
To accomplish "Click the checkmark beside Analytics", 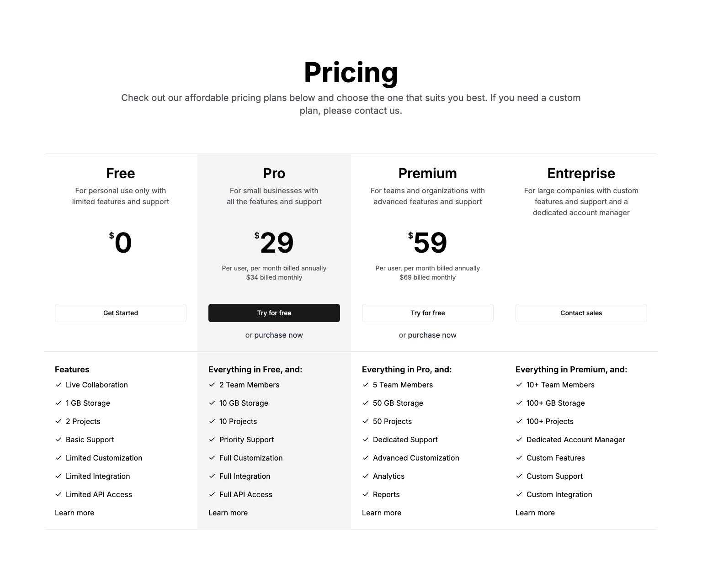I will (366, 476).
